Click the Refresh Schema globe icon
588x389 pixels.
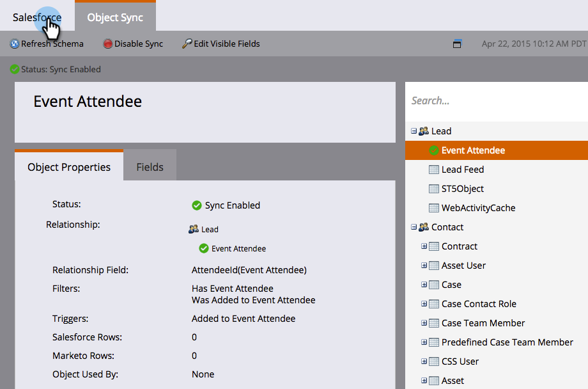(x=15, y=44)
